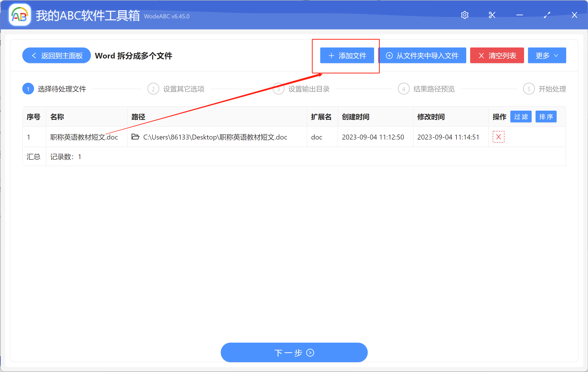The width and height of the screenshot is (588, 372).
Task: Remove the file using the red X icon
Action: pyautogui.click(x=498, y=137)
